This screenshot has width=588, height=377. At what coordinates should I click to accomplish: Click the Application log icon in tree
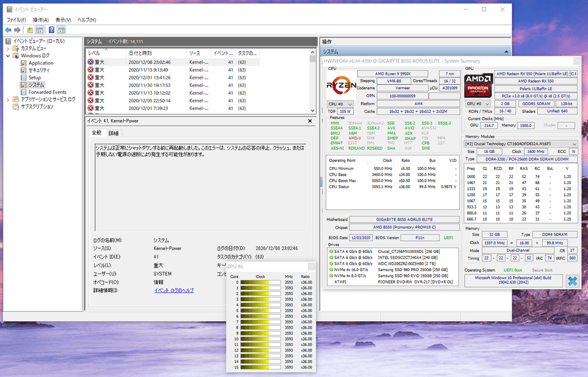pos(24,63)
